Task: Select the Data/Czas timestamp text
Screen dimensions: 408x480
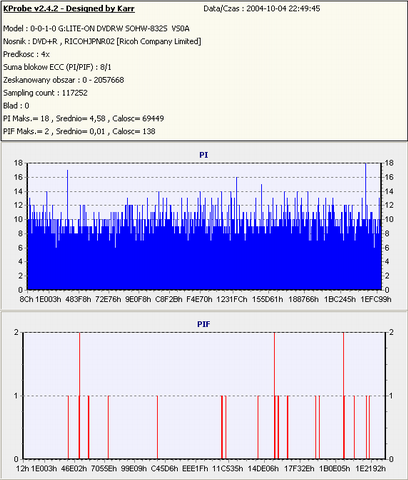Action: 262,9
